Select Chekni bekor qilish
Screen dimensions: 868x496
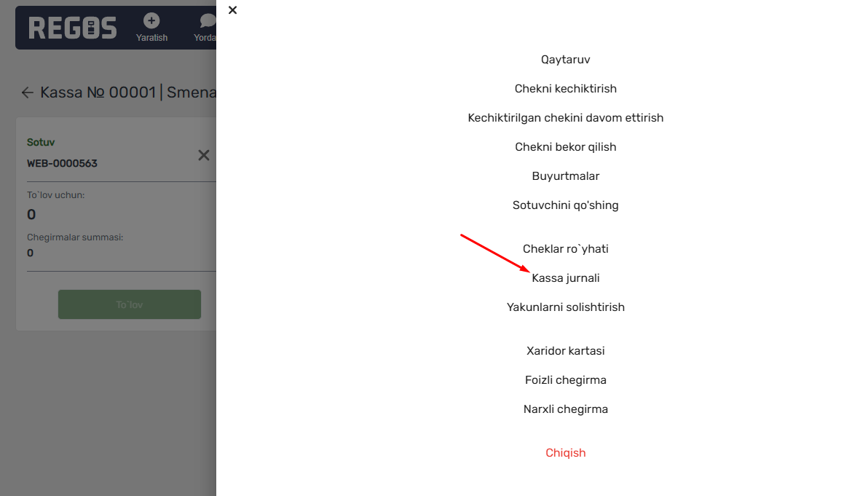pyautogui.click(x=565, y=146)
